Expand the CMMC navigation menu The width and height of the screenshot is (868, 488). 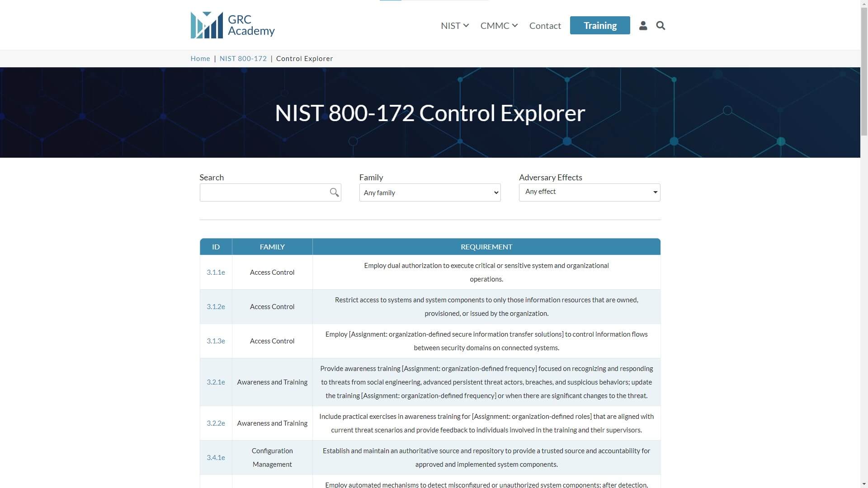tap(499, 26)
